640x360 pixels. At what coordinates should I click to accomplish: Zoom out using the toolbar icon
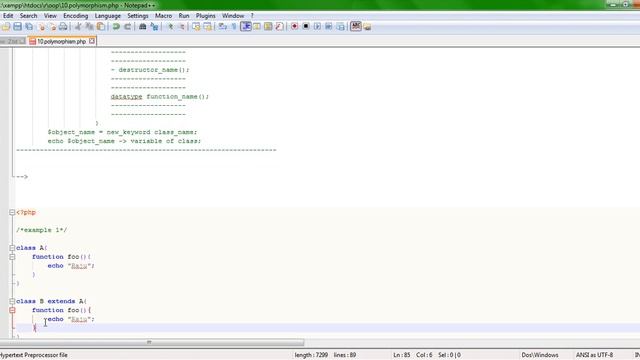[181, 27]
